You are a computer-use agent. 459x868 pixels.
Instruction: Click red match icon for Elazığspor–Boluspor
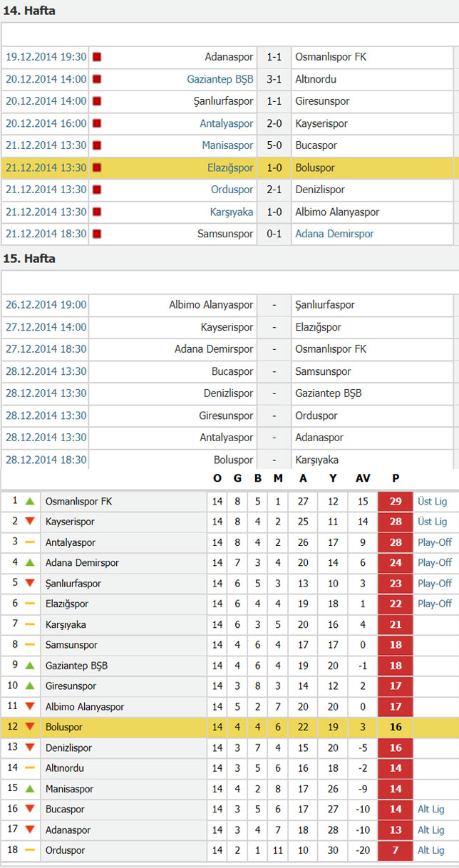97,167
